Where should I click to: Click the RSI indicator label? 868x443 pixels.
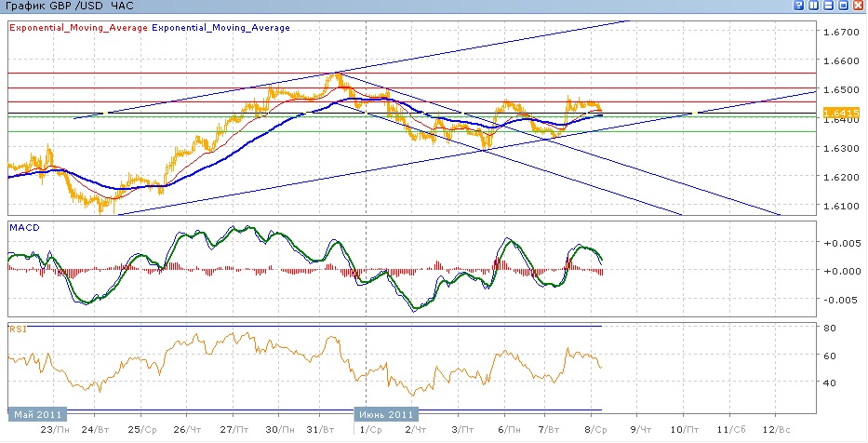(17, 329)
